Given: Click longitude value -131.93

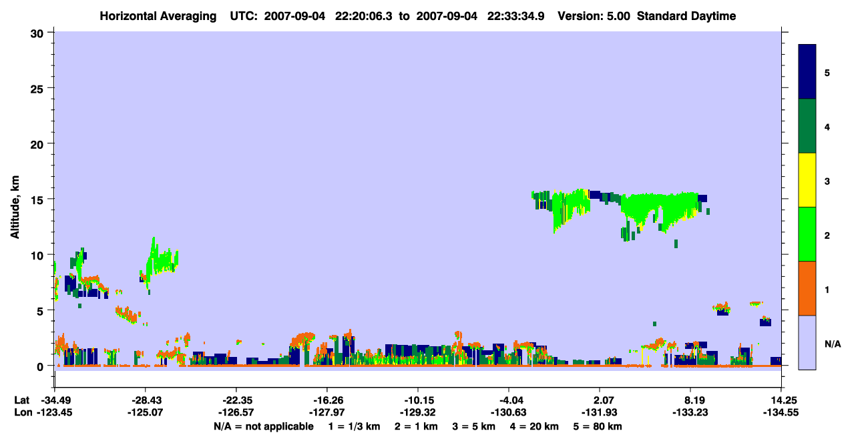Looking at the screenshot, I should point(600,412).
